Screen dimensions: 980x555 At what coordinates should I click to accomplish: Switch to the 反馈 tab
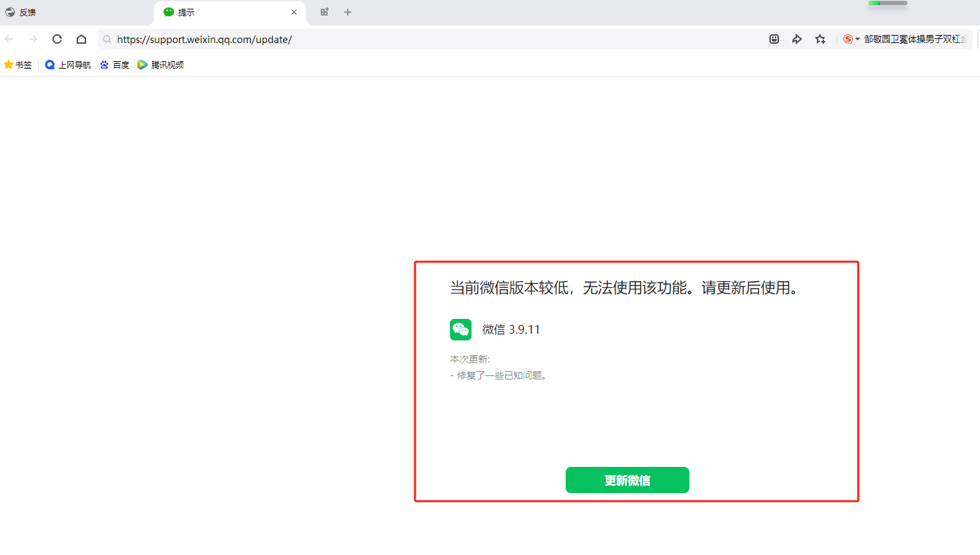(76, 12)
